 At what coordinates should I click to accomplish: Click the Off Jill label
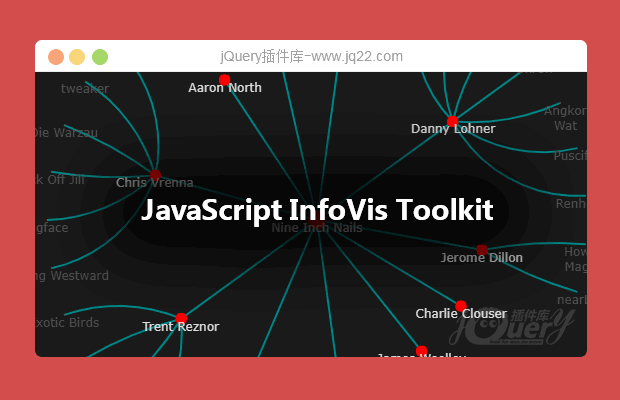coord(66,179)
